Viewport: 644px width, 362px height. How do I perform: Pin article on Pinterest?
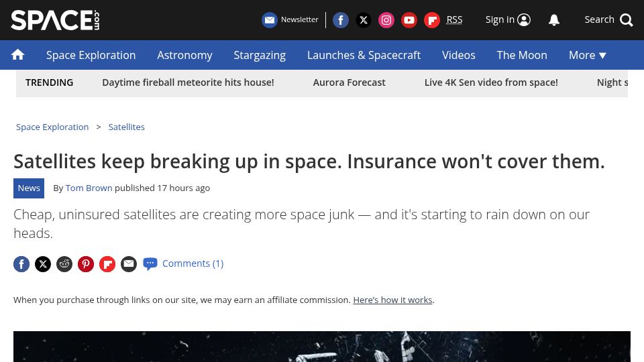point(85,264)
